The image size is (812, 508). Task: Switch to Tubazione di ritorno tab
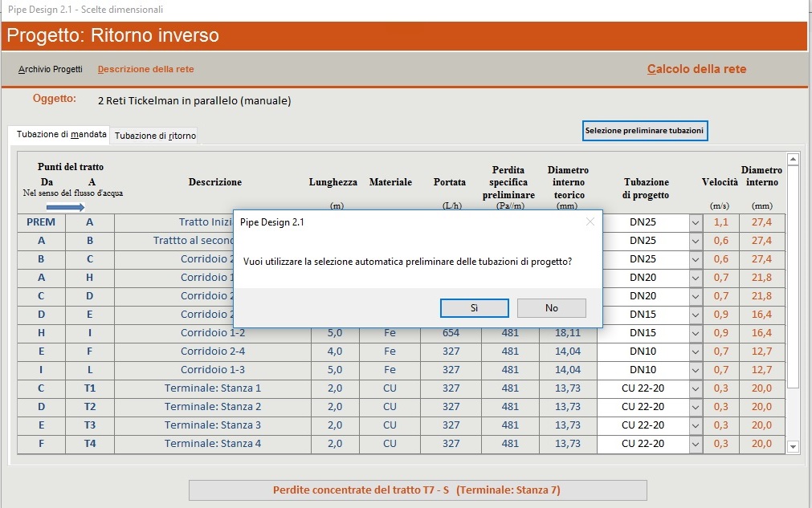tap(155, 136)
